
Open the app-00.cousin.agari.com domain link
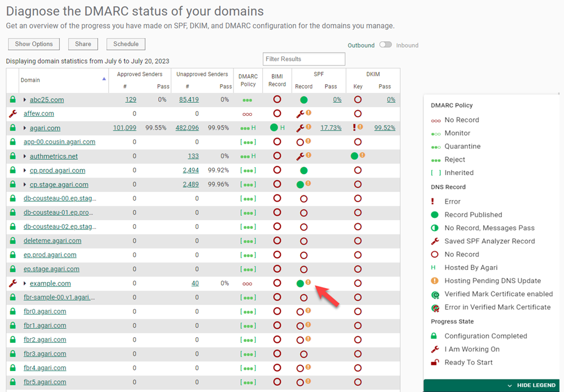click(59, 142)
